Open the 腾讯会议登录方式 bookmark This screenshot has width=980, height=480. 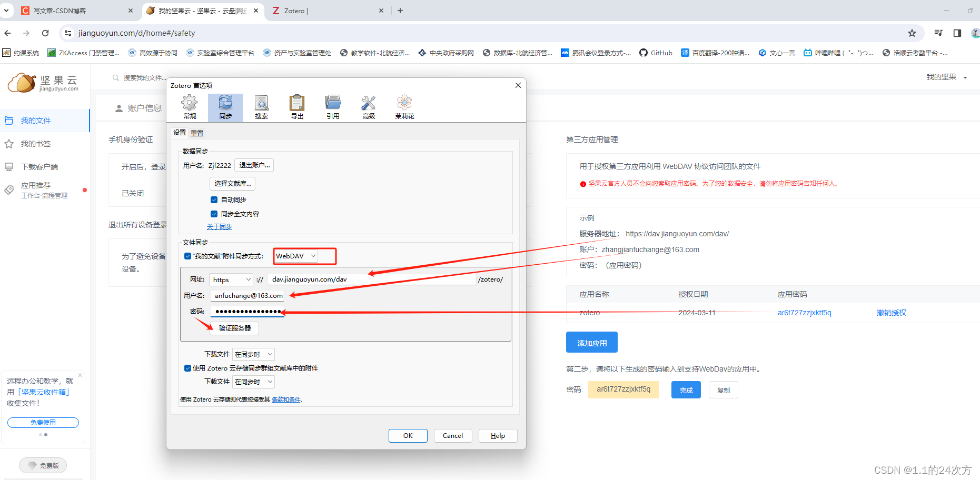pos(596,53)
